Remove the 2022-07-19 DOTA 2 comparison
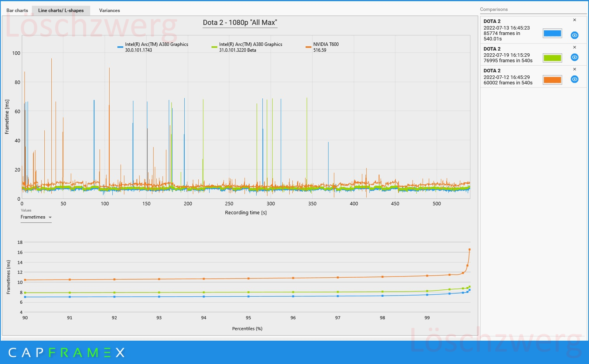 [575, 47]
